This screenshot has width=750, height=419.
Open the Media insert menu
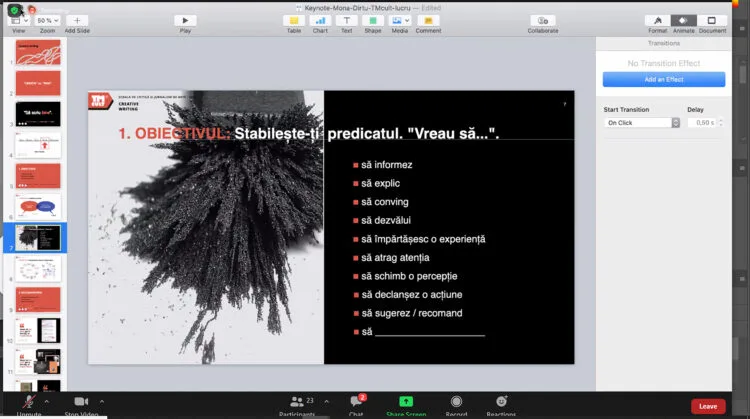(x=400, y=21)
